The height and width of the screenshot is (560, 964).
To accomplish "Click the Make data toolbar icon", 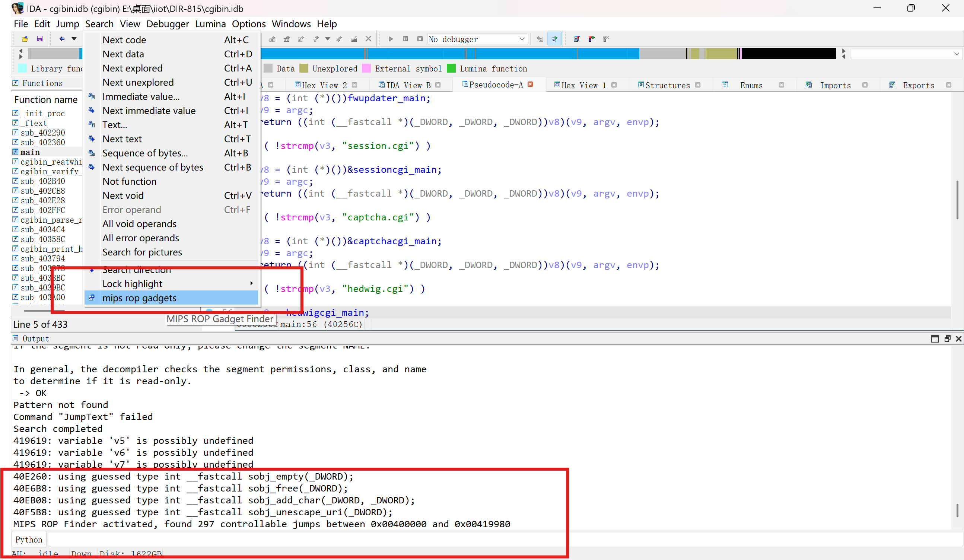I will point(287,39).
